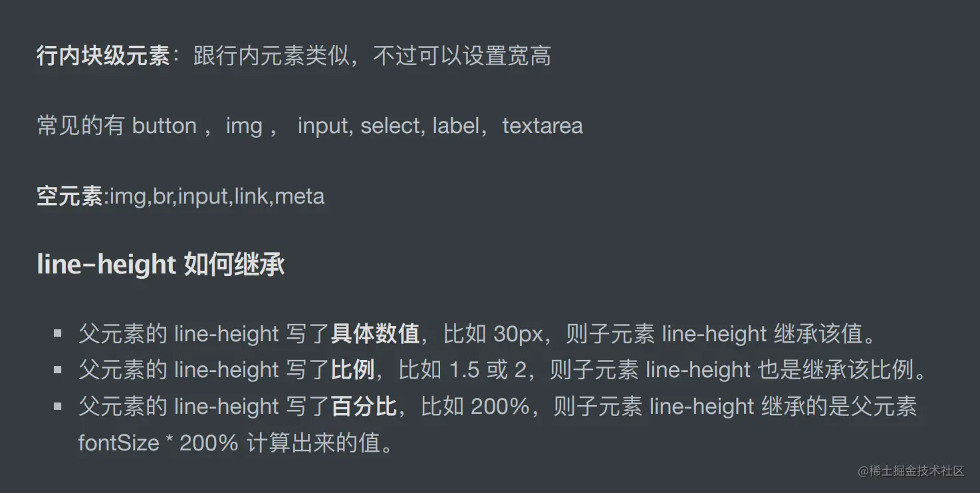Viewport: 980px width, 493px height.
Task: Click the "line-height 如何继承" heading
Action: (x=161, y=265)
